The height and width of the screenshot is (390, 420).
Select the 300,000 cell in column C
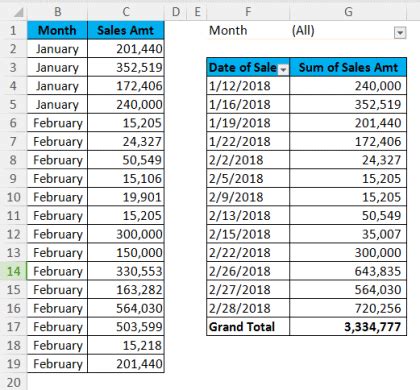click(126, 234)
